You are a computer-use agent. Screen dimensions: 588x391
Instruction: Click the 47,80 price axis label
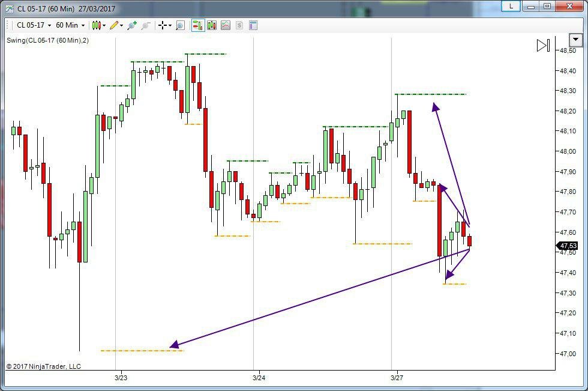click(568, 192)
